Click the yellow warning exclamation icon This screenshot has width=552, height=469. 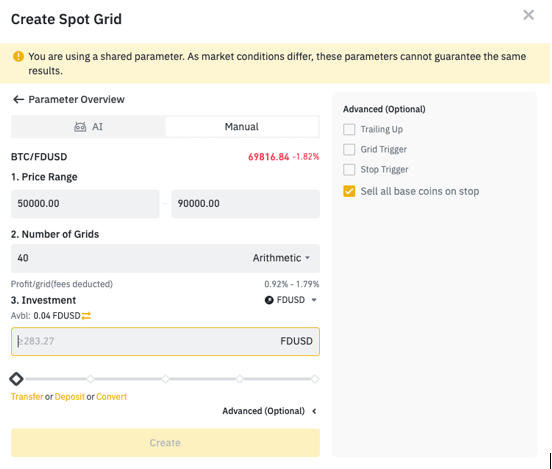pos(18,56)
